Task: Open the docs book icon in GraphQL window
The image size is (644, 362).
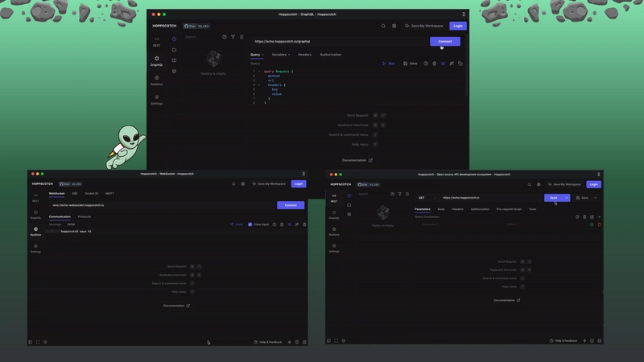Action: (x=174, y=60)
